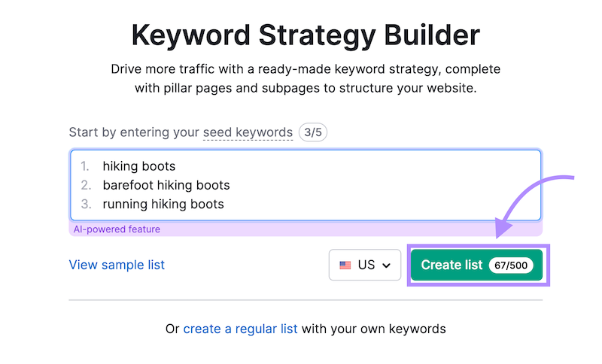This screenshot has width=602, height=364.
Task: Click the 67/500 limit badge
Action: point(512,265)
